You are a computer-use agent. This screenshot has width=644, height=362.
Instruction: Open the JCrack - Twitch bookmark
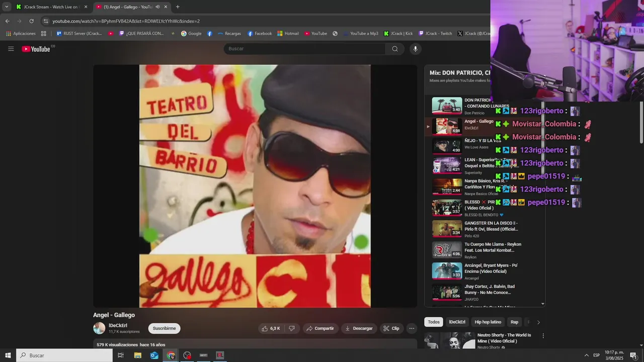click(435, 34)
